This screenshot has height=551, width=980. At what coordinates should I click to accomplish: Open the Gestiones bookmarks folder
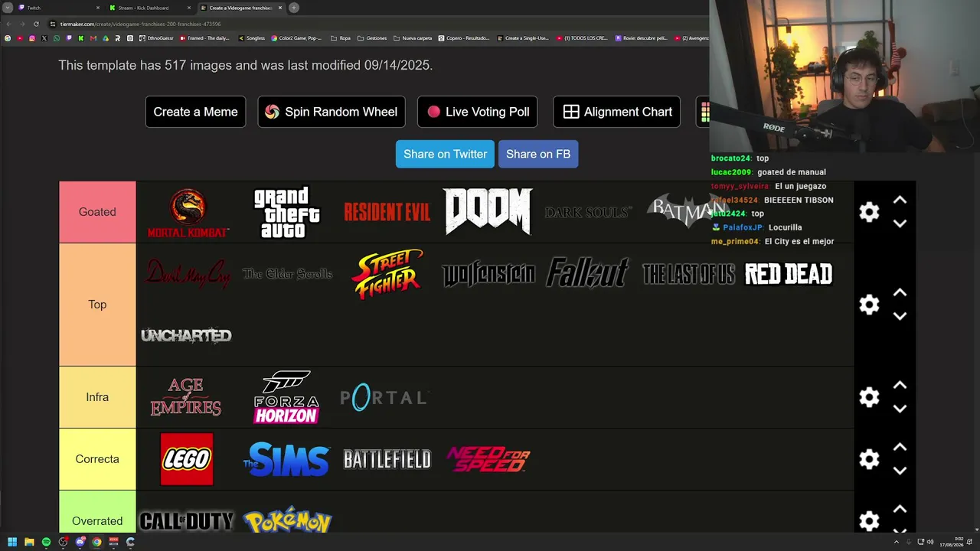point(372,38)
